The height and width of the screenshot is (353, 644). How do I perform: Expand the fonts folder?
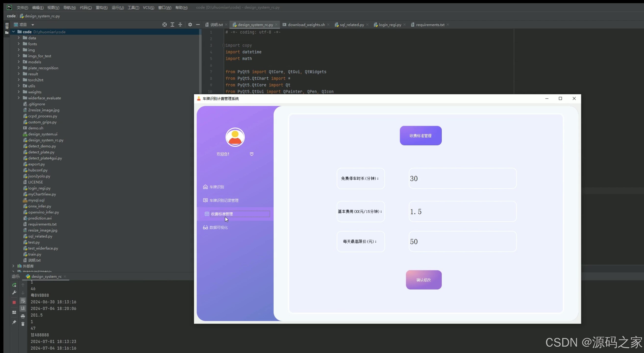[x=19, y=44]
